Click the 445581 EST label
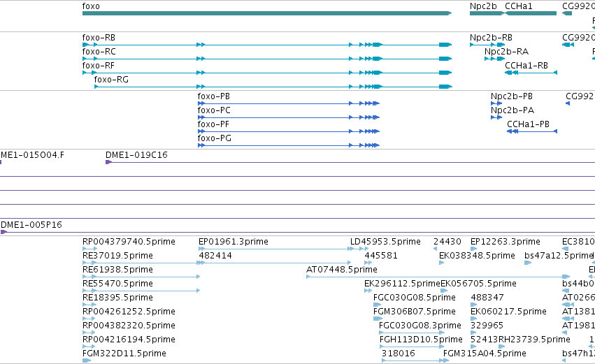 coord(381,256)
